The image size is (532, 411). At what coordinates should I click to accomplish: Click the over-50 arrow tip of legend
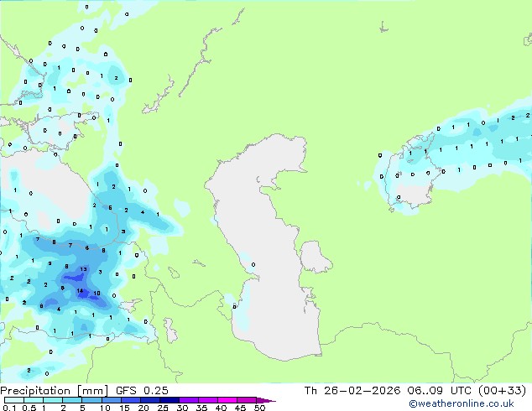point(266,400)
